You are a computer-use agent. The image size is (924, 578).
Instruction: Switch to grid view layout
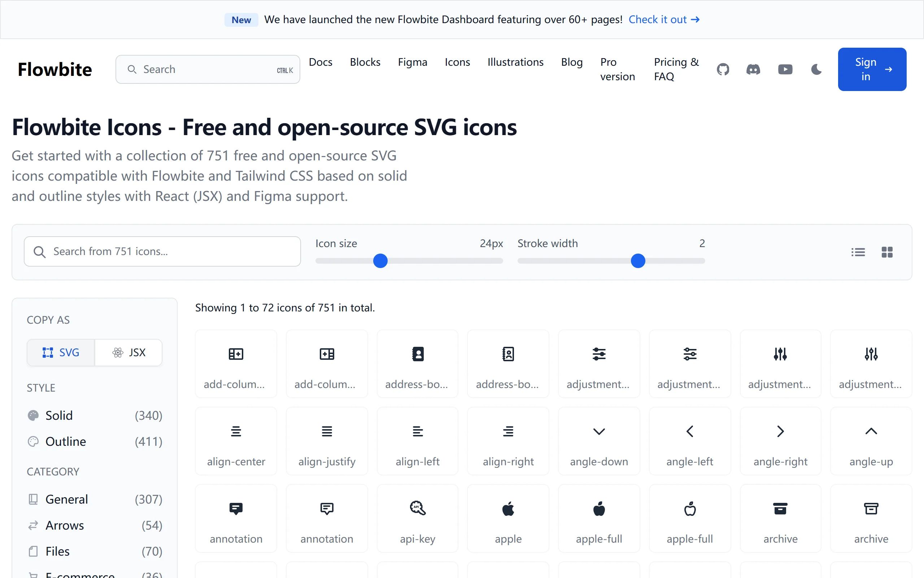tap(887, 252)
